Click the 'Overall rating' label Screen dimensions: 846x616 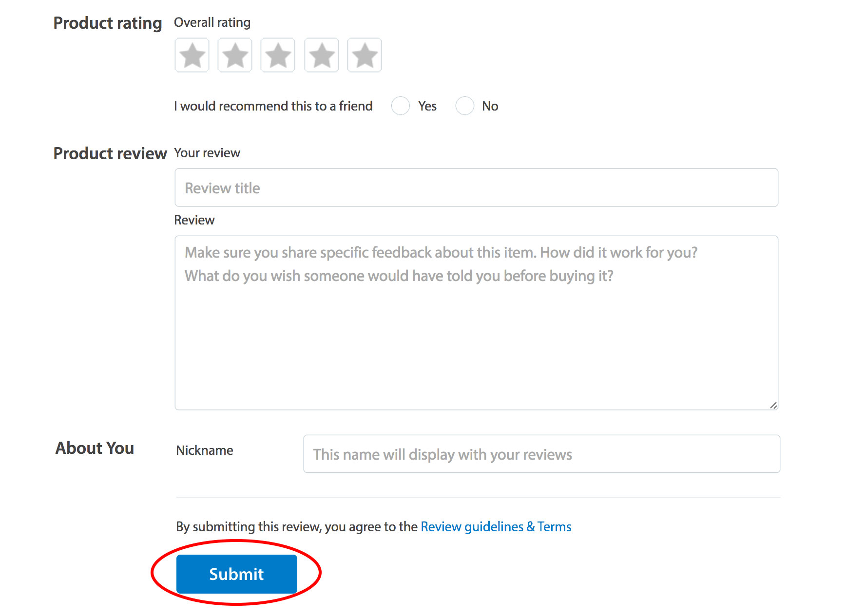[x=212, y=22]
